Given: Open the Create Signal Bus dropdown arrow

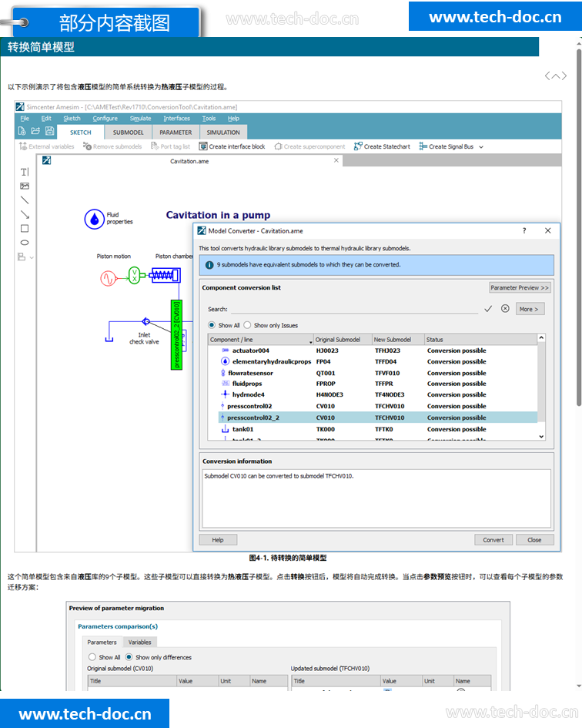Looking at the screenshot, I should coord(481,146).
